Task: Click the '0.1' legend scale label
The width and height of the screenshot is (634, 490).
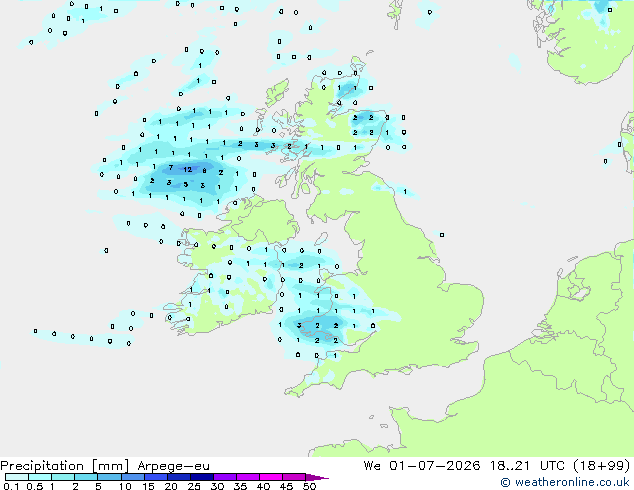Action: [x=11, y=486]
